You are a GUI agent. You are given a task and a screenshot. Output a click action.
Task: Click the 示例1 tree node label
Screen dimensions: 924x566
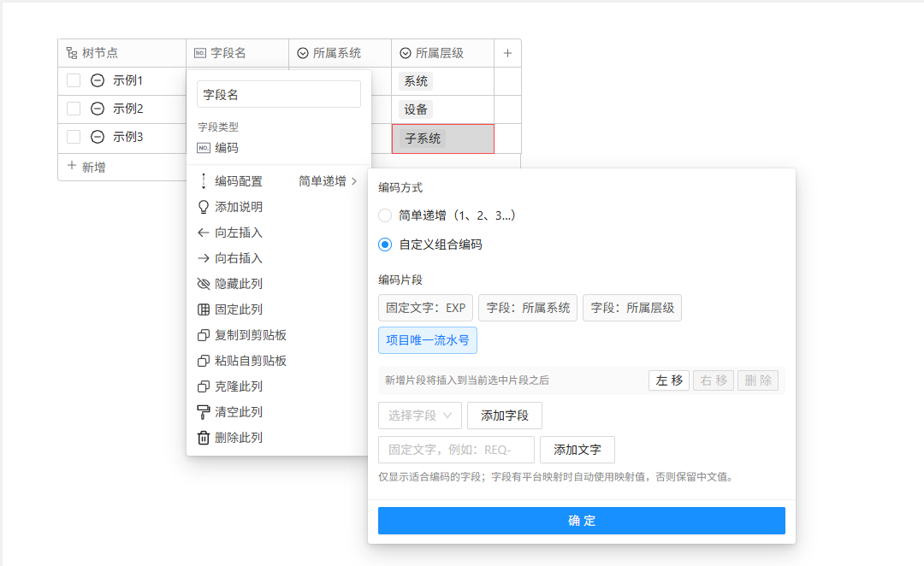127,80
